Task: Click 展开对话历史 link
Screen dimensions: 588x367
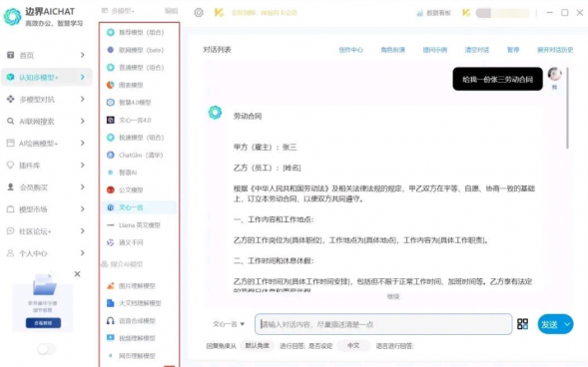Action: pos(555,50)
